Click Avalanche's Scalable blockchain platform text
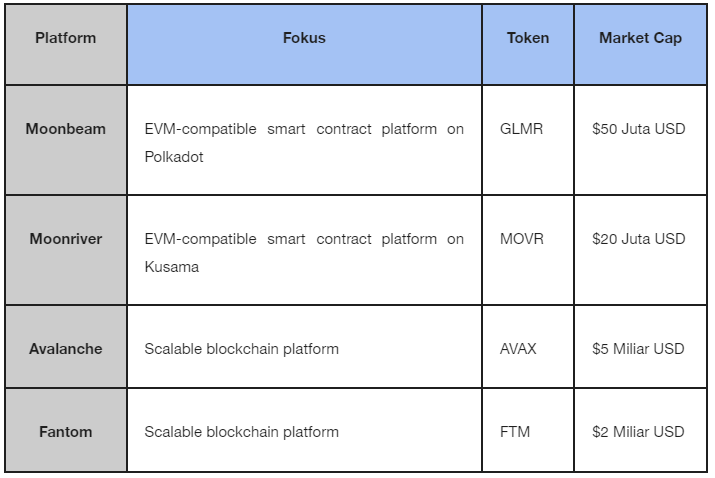Viewport: 715px width, 478px height. coord(242,349)
